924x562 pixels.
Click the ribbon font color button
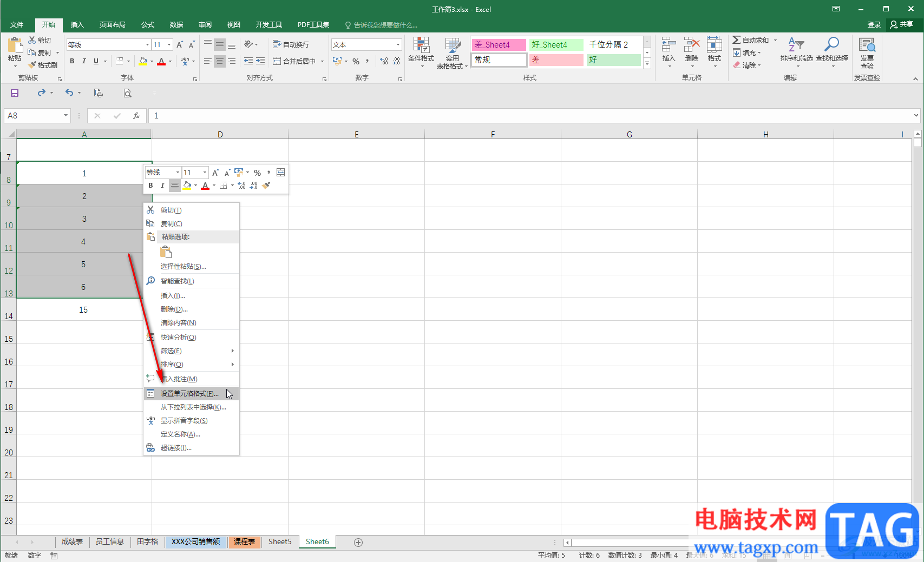click(161, 61)
